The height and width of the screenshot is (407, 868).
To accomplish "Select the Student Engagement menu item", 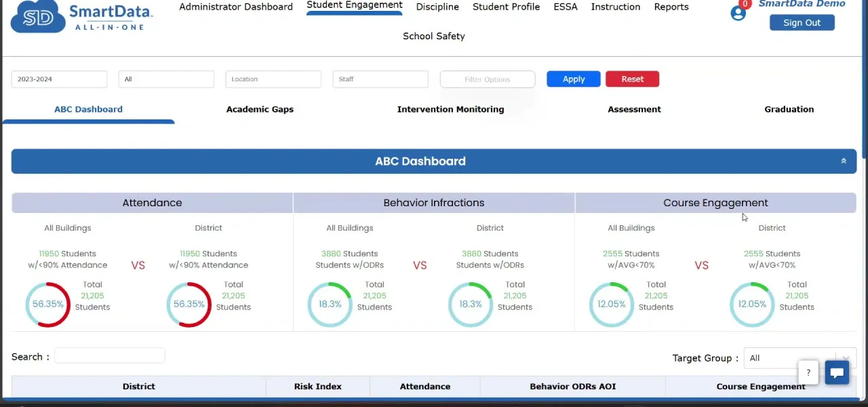I will tap(355, 5).
